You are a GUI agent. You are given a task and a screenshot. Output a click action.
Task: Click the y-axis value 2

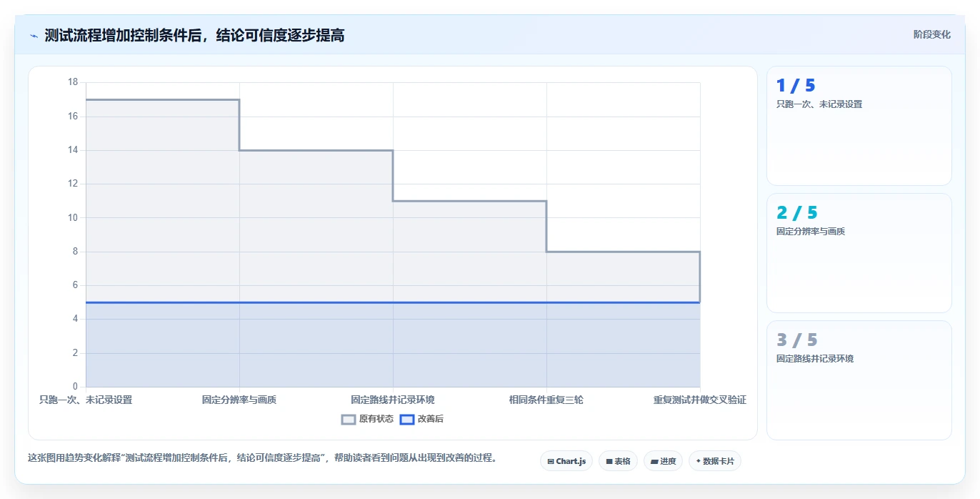76,353
